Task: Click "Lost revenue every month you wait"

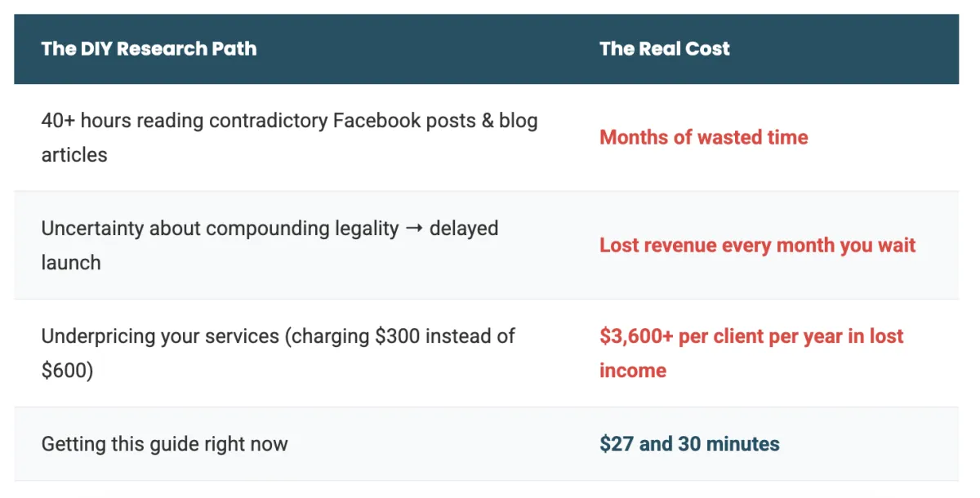Action: [x=757, y=246]
